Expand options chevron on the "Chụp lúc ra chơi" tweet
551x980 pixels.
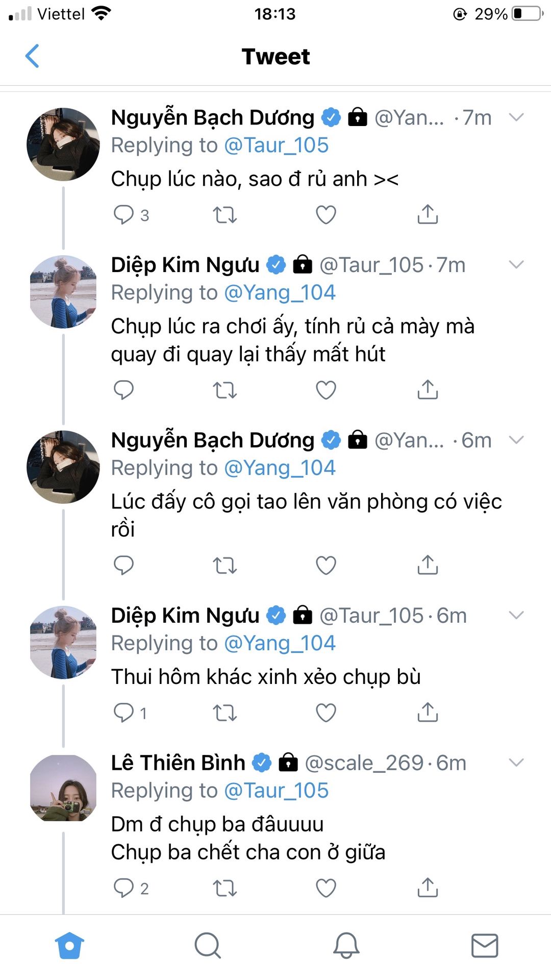(x=516, y=264)
